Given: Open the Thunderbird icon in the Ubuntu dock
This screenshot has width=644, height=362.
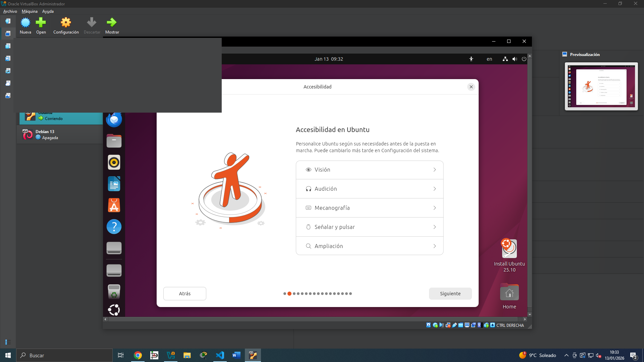Looking at the screenshot, I should [114, 119].
